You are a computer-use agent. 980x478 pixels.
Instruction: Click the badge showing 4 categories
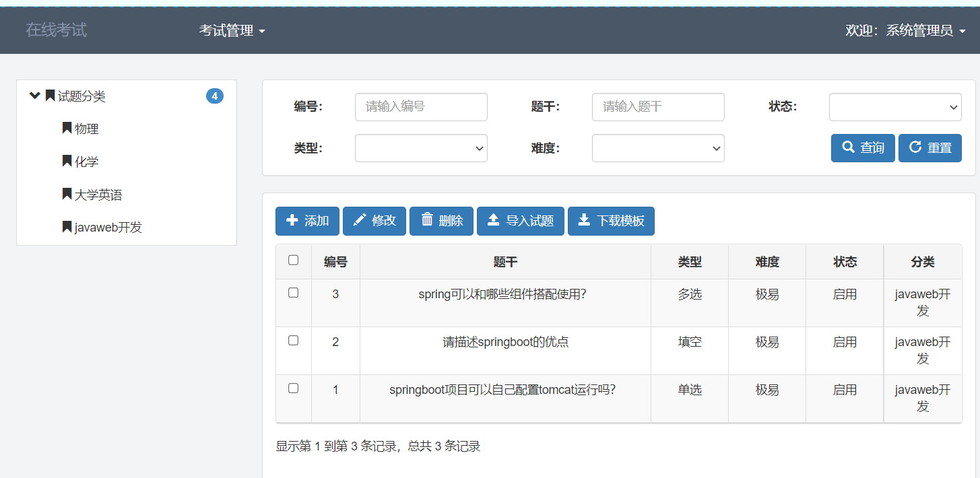pos(215,95)
